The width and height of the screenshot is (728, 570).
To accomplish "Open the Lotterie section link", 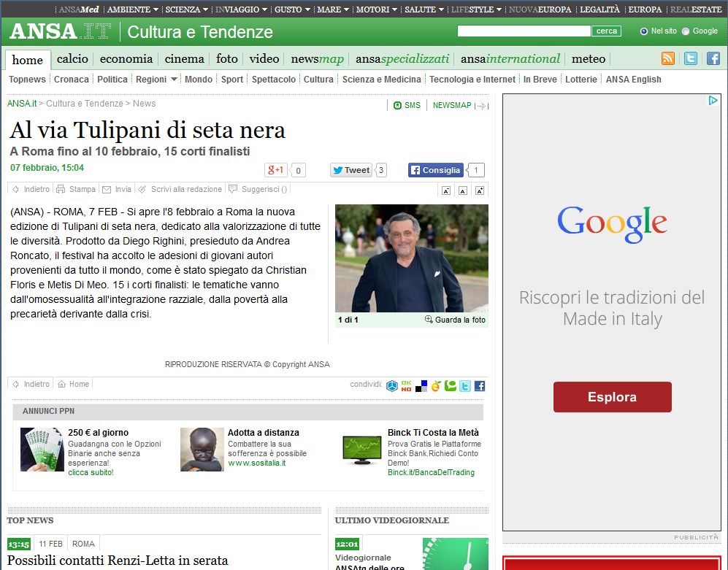I will point(581,80).
